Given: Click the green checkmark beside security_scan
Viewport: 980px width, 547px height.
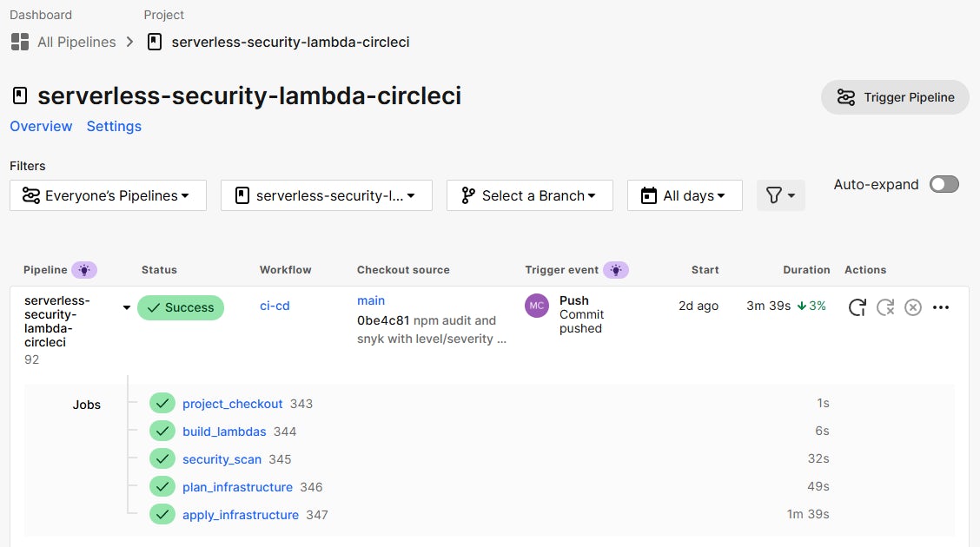Looking at the screenshot, I should pos(162,458).
